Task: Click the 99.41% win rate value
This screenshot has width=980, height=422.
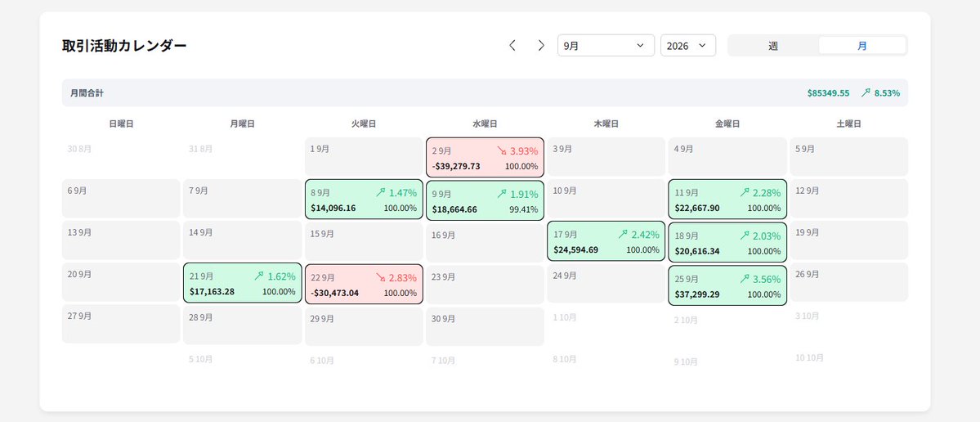Action: pos(524,209)
